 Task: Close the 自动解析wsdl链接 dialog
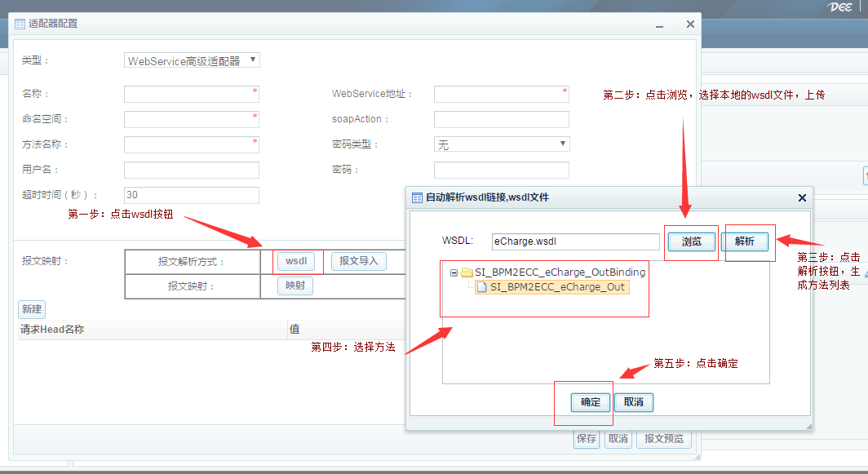pyautogui.click(x=802, y=197)
